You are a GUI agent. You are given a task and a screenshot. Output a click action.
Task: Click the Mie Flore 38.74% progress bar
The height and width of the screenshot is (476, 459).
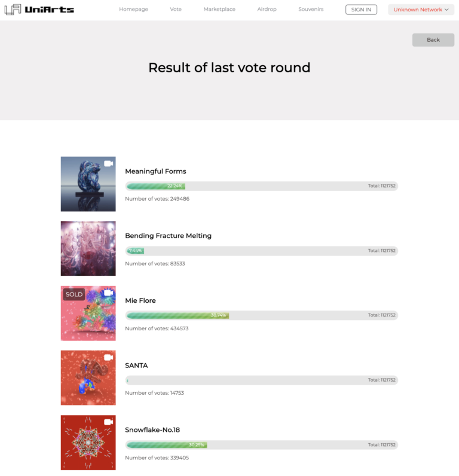[x=262, y=315]
